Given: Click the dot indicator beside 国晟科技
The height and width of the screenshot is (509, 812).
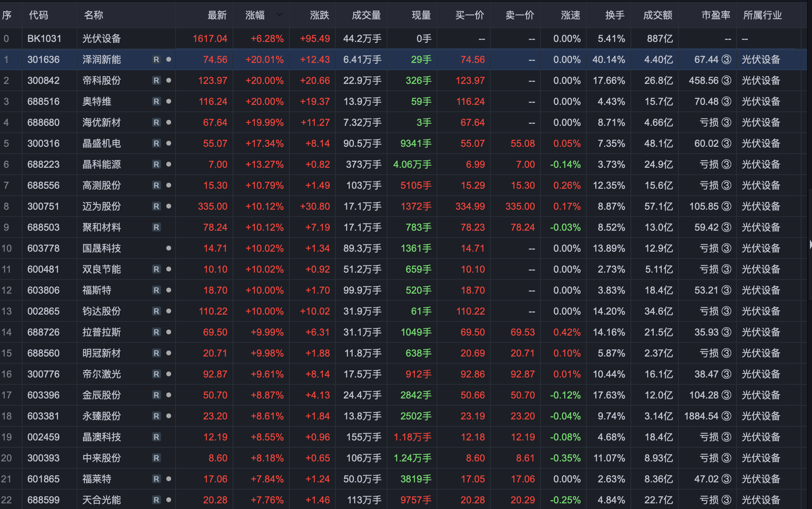Looking at the screenshot, I should tap(168, 248).
